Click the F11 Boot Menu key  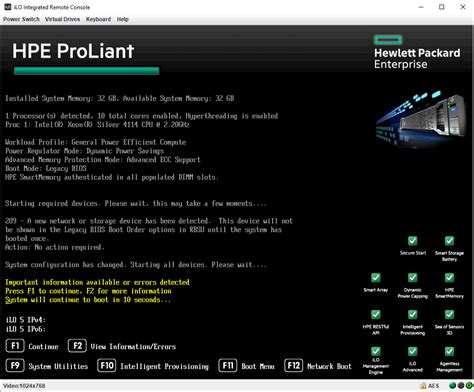(228, 366)
